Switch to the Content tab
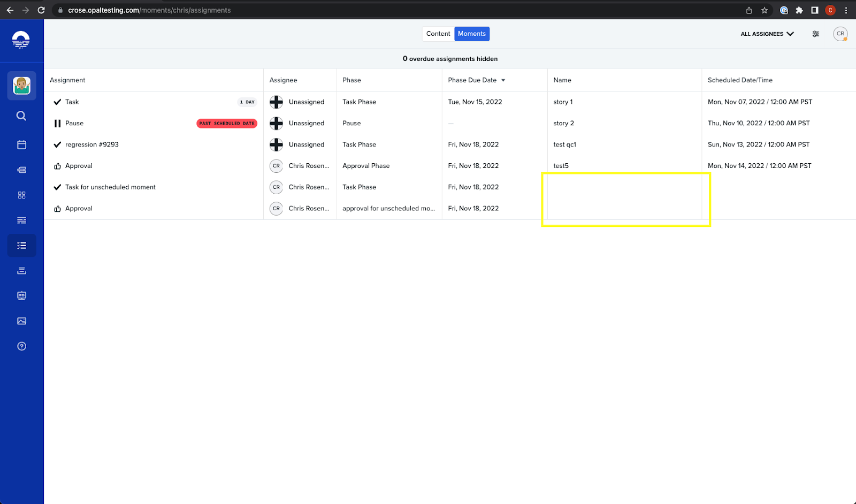856x504 pixels. tap(438, 34)
